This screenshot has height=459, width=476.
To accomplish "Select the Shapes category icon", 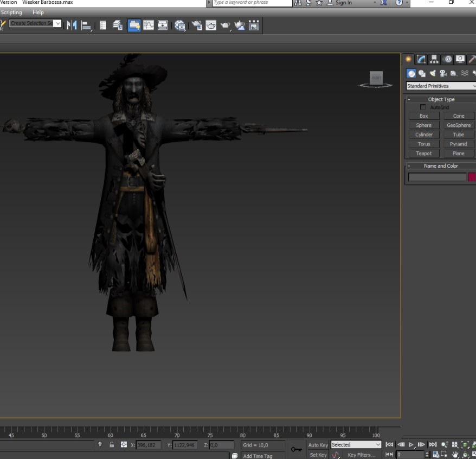I will click(x=422, y=73).
